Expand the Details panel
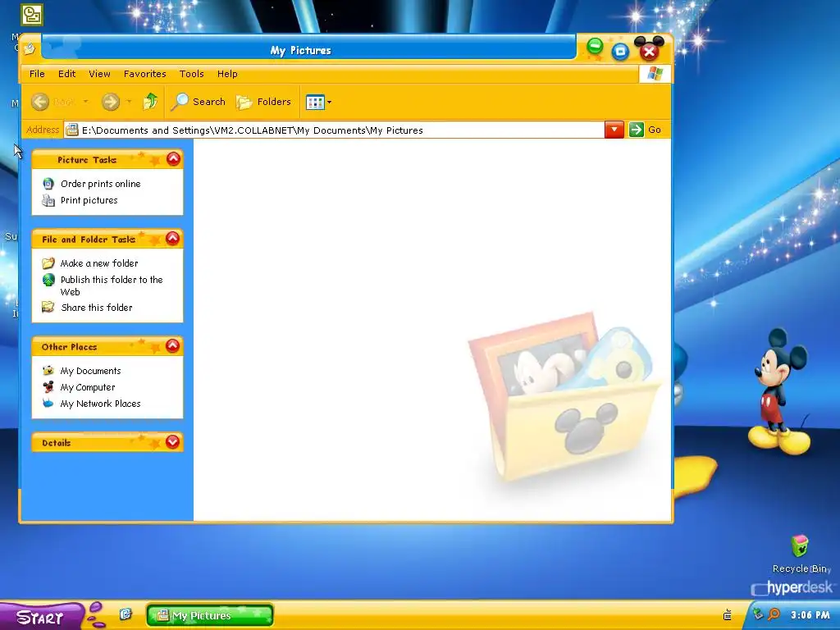The width and height of the screenshot is (840, 630). tap(172, 442)
